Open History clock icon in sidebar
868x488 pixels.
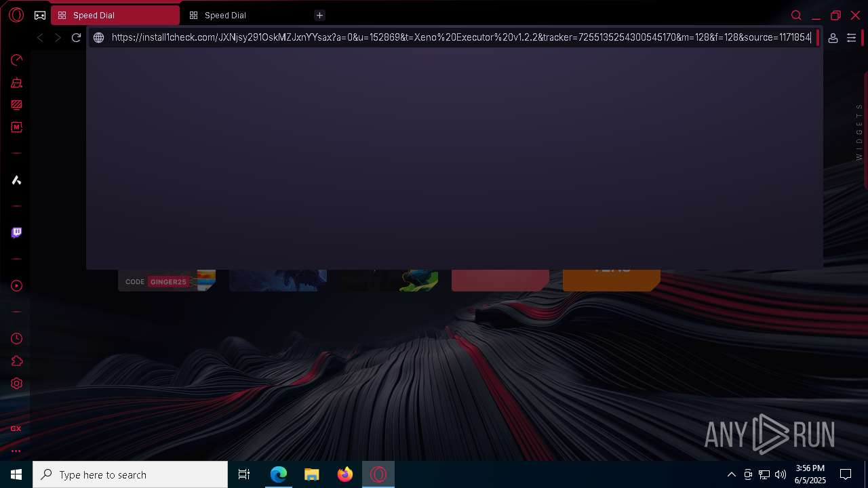coord(16,339)
